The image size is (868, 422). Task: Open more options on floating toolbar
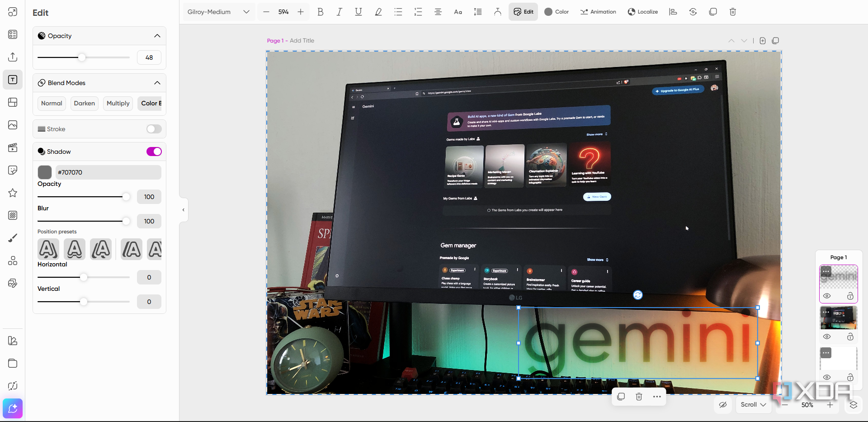coord(657,397)
